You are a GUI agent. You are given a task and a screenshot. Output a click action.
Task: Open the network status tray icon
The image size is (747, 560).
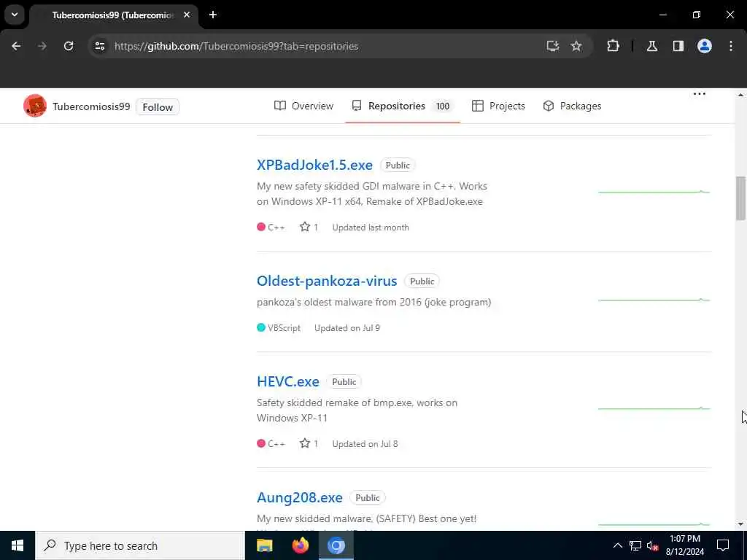pos(635,545)
